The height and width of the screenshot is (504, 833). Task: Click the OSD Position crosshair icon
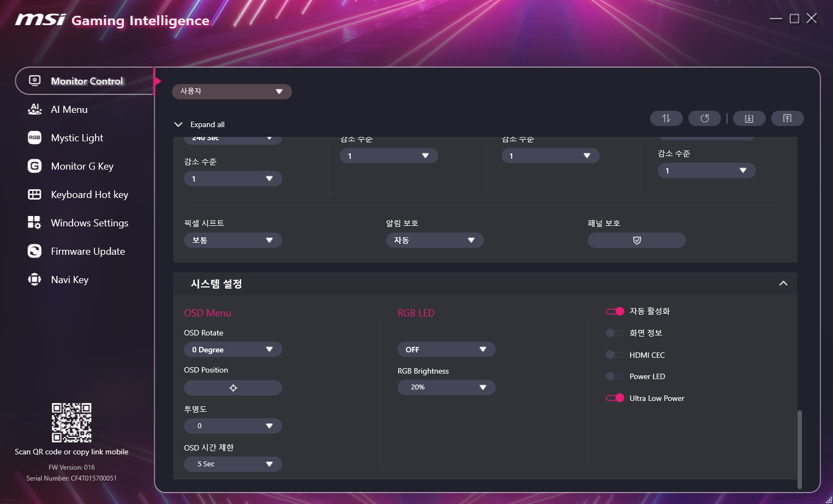pos(233,388)
